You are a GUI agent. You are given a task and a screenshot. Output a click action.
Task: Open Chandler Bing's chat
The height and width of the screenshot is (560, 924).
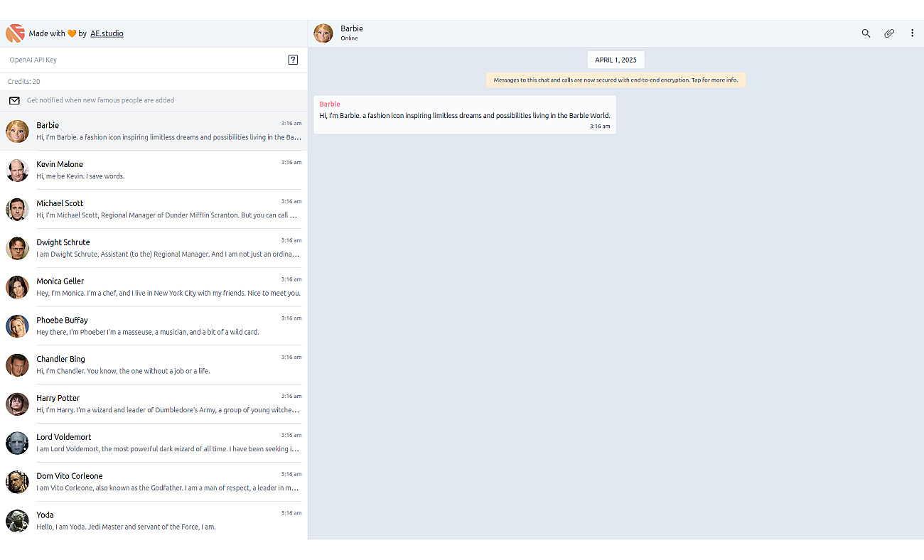pyautogui.click(x=154, y=365)
